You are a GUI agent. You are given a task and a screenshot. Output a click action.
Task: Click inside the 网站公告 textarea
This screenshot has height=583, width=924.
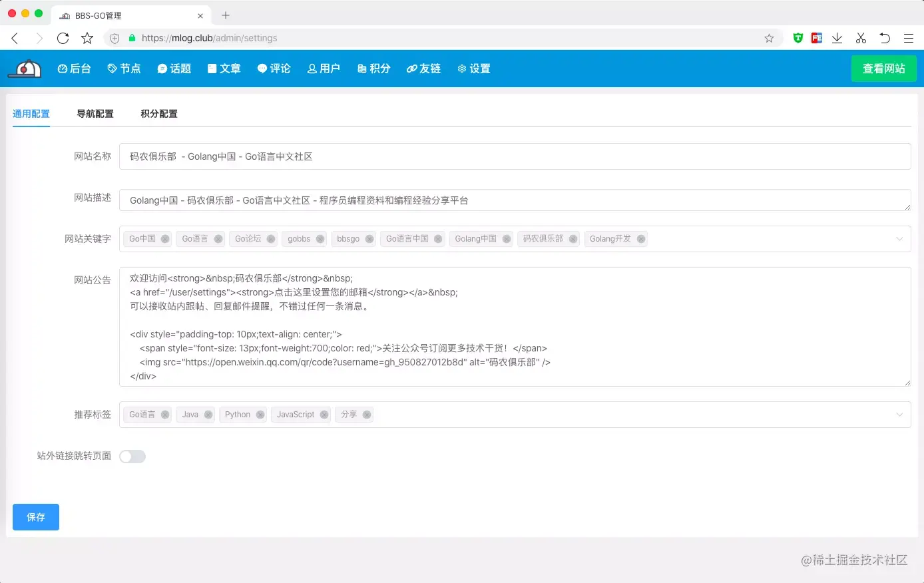click(515, 327)
